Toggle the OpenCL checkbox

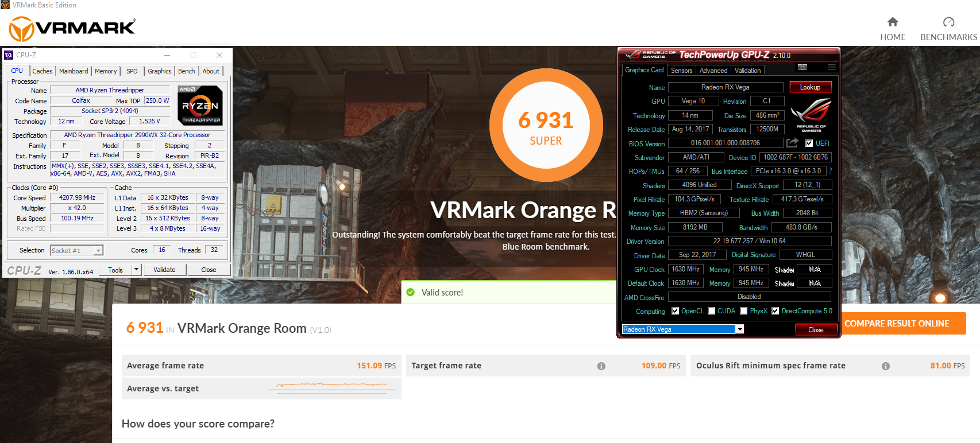point(676,311)
